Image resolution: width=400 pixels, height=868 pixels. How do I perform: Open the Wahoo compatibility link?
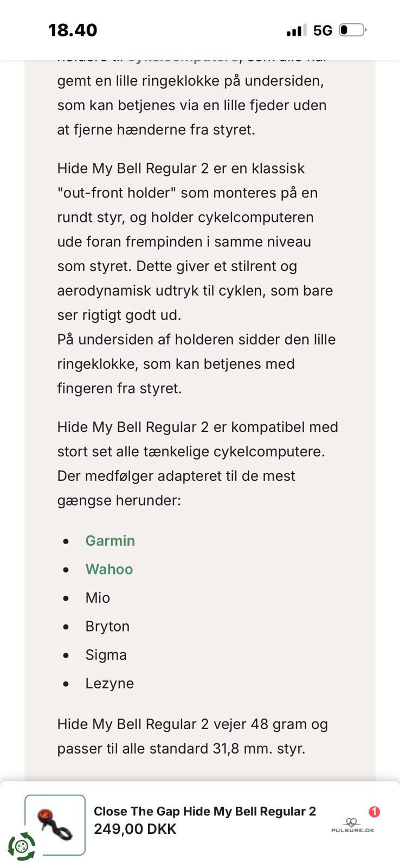point(108,570)
